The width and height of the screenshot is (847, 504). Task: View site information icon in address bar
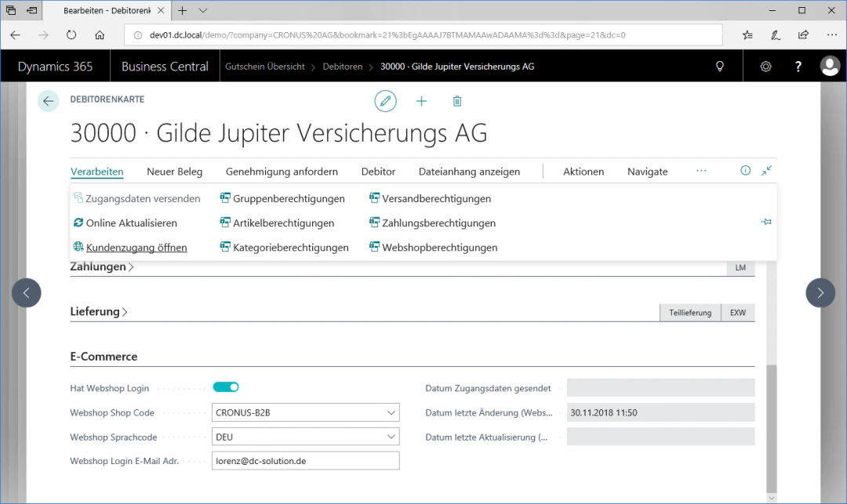(x=138, y=35)
